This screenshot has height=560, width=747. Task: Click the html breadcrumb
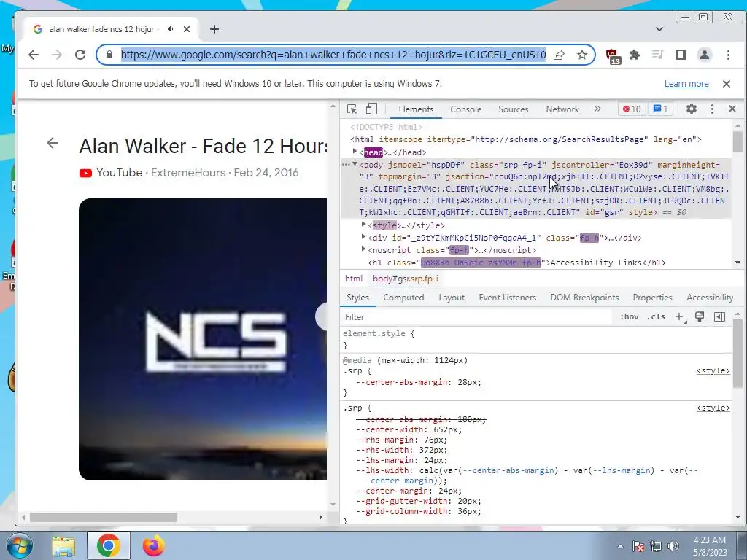[x=354, y=279]
